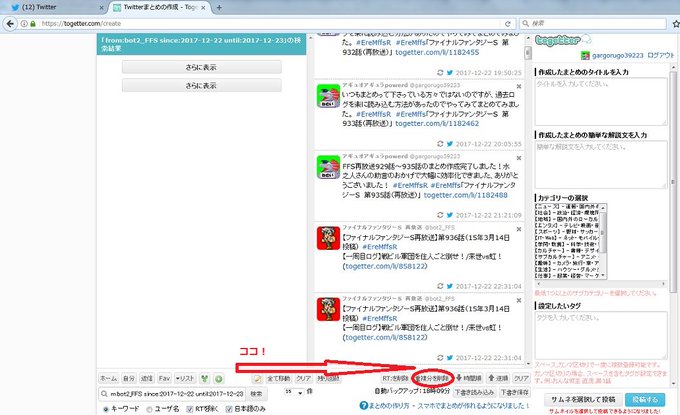
Task: Click the avatar of the 933話 tweet
Action: pos(328,96)
